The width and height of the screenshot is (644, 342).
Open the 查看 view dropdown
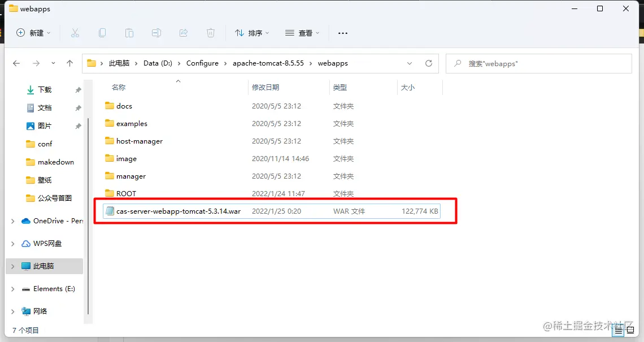coord(302,33)
